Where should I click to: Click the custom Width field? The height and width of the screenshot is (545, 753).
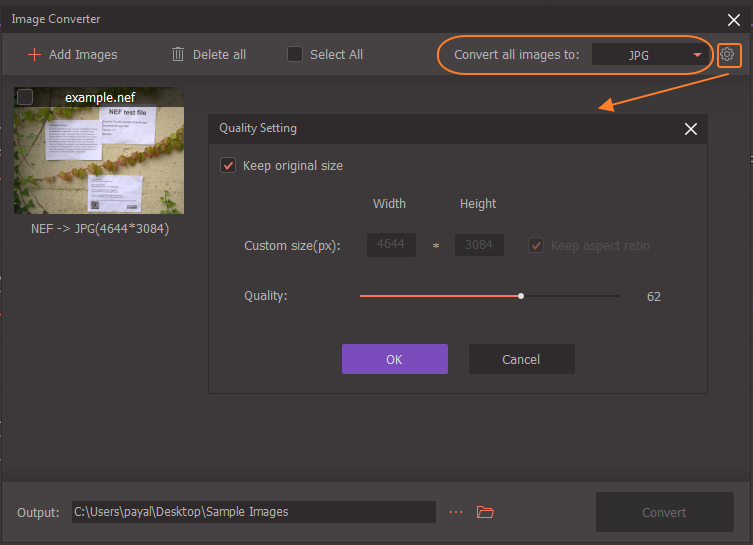click(391, 246)
